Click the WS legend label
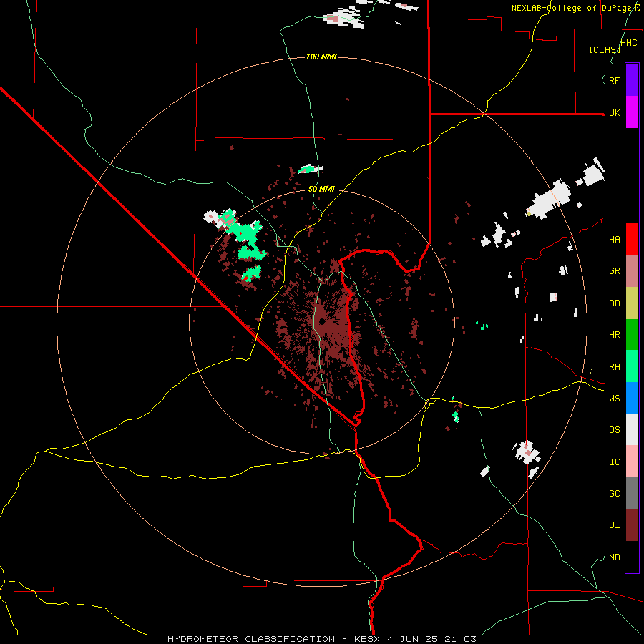 click(615, 399)
